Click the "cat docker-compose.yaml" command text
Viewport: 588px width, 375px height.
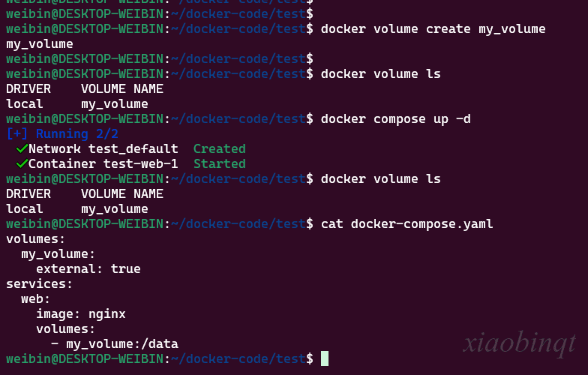[406, 224]
